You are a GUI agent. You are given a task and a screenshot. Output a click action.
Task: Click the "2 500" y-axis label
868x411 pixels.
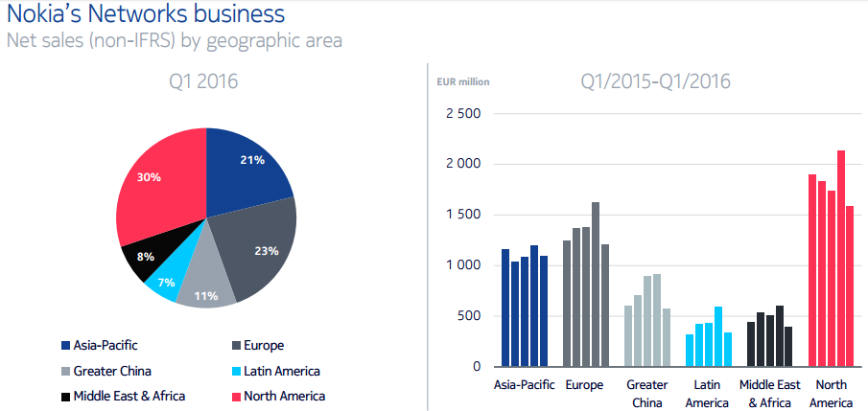(x=464, y=114)
